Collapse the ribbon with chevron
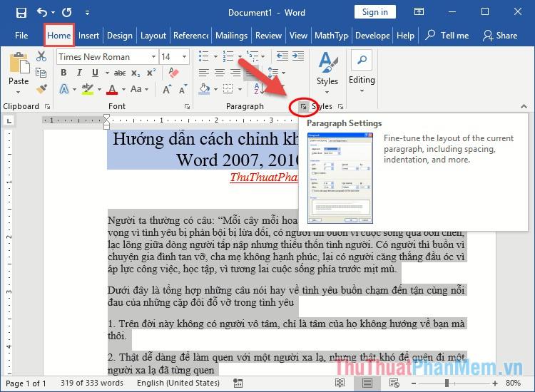Screen dimensions: 535x392 tap(524, 107)
